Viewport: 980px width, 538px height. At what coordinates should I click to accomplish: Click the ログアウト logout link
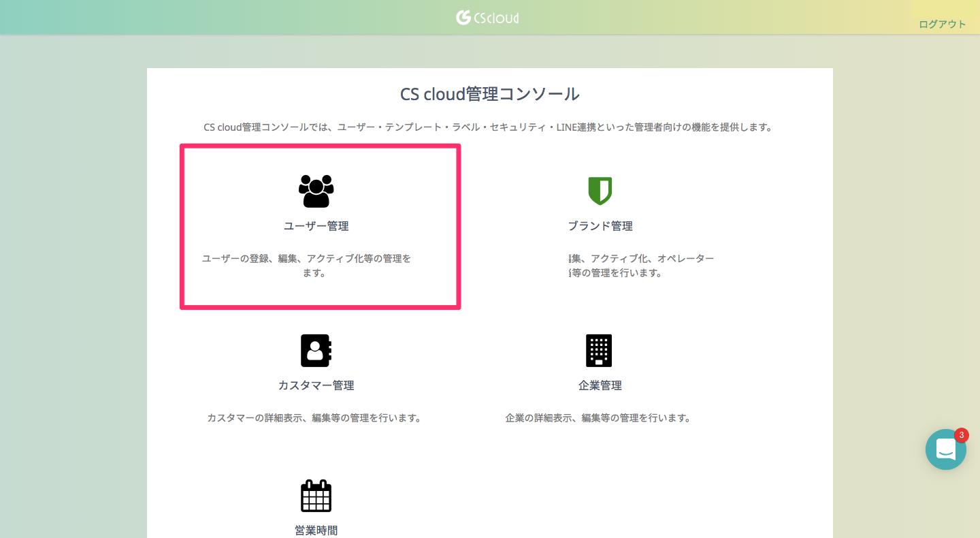click(x=942, y=24)
